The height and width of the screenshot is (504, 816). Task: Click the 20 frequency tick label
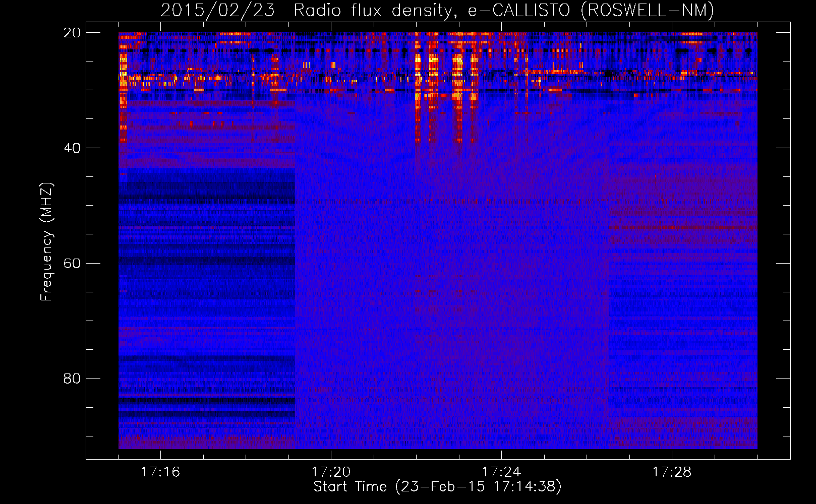tap(72, 33)
